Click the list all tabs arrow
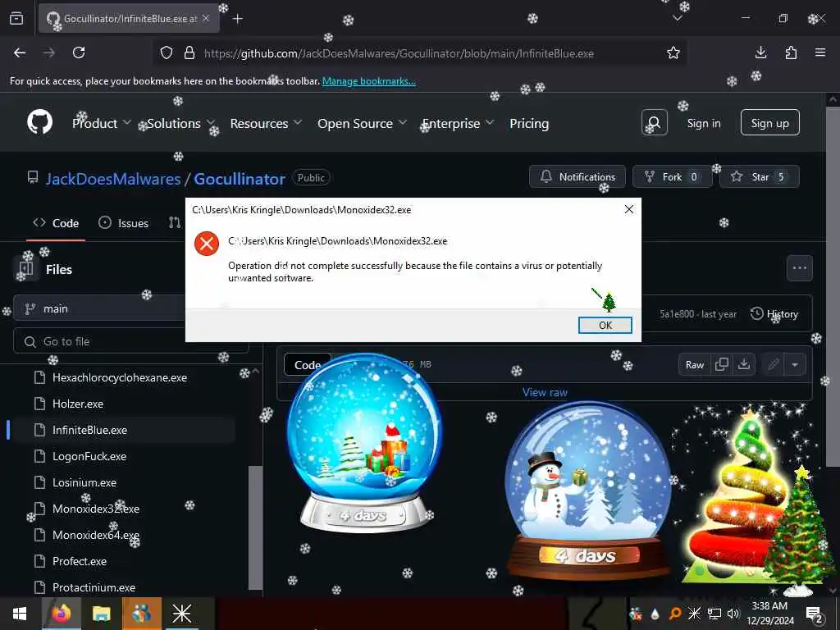 tap(677, 18)
